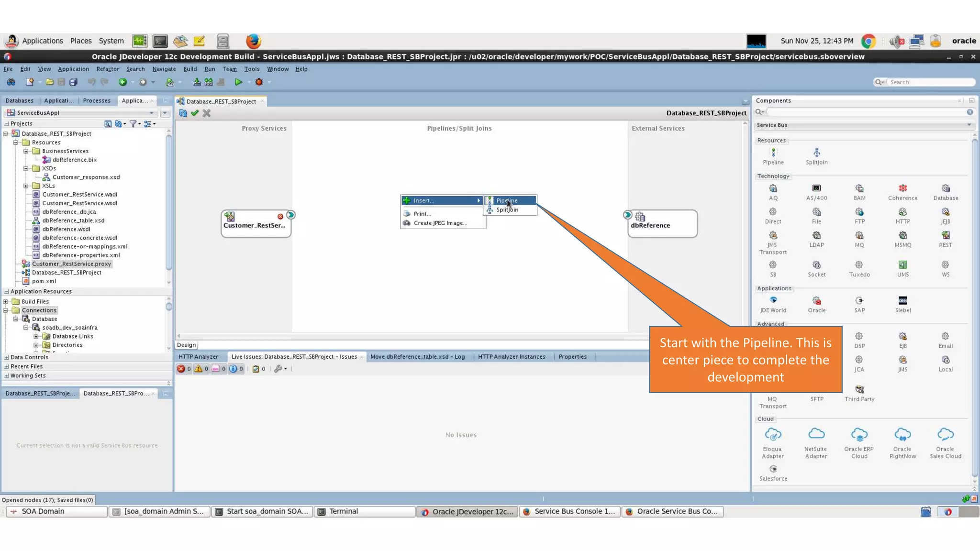Expand the XSLs folder in project tree

pyautogui.click(x=26, y=186)
